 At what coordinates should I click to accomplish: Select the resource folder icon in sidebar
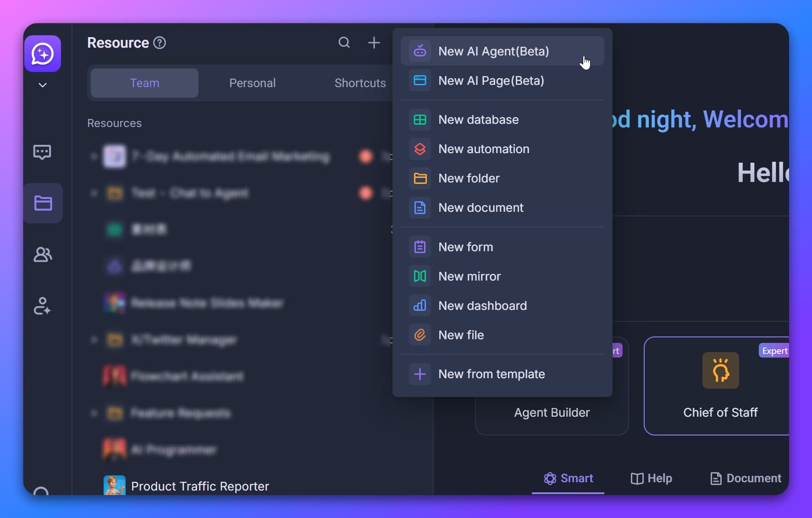point(43,203)
